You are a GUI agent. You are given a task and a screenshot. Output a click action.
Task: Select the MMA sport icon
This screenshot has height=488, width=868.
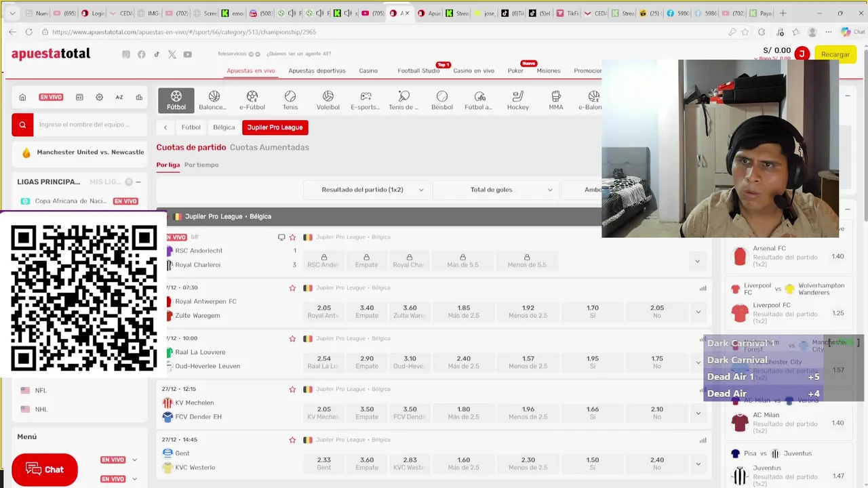556,100
